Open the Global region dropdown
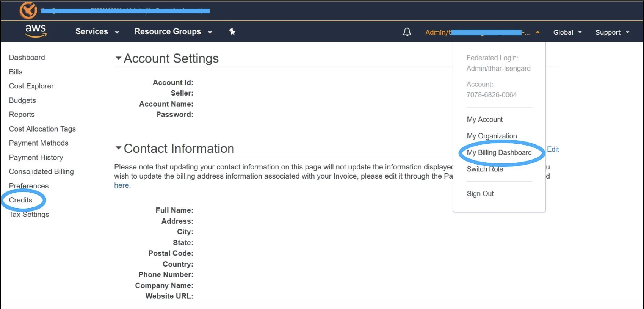The image size is (644, 309). pos(567,32)
